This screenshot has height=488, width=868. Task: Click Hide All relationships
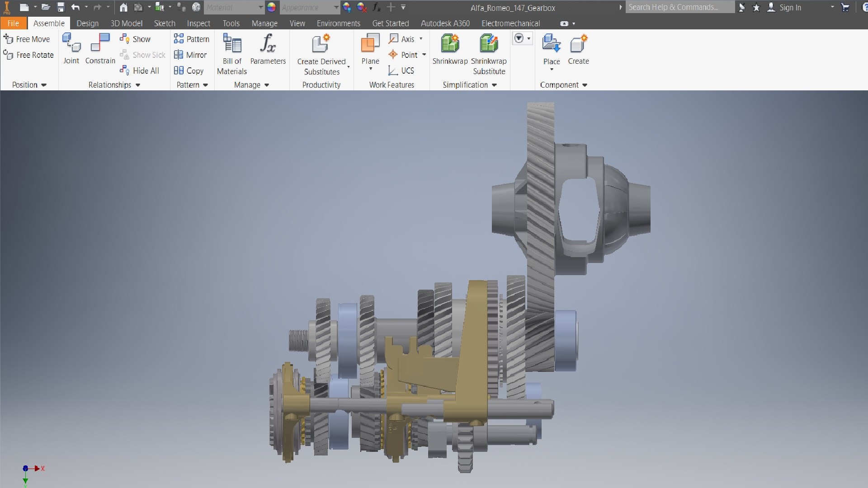coord(139,70)
